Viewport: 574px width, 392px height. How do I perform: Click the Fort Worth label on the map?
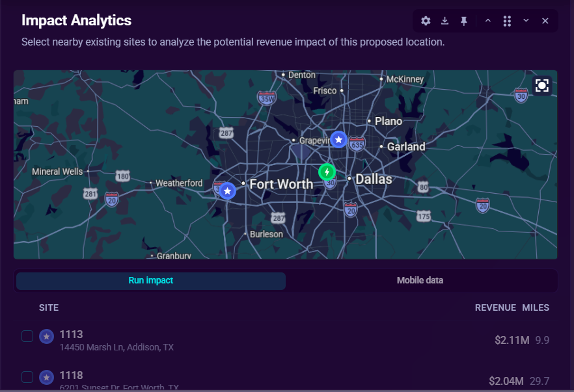click(281, 184)
